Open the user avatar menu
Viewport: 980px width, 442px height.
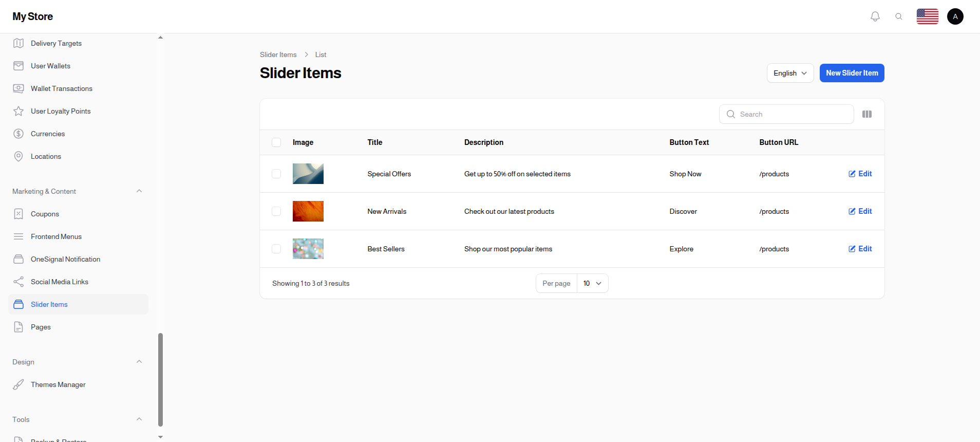[x=955, y=16]
